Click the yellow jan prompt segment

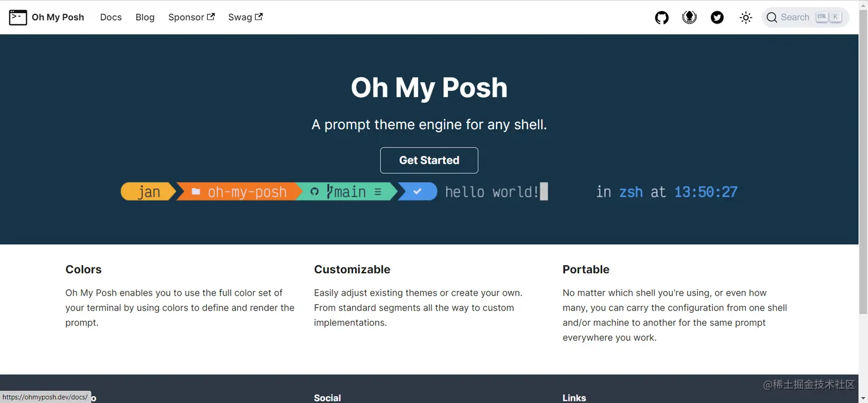pyautogui.click(x=148, y=192)
